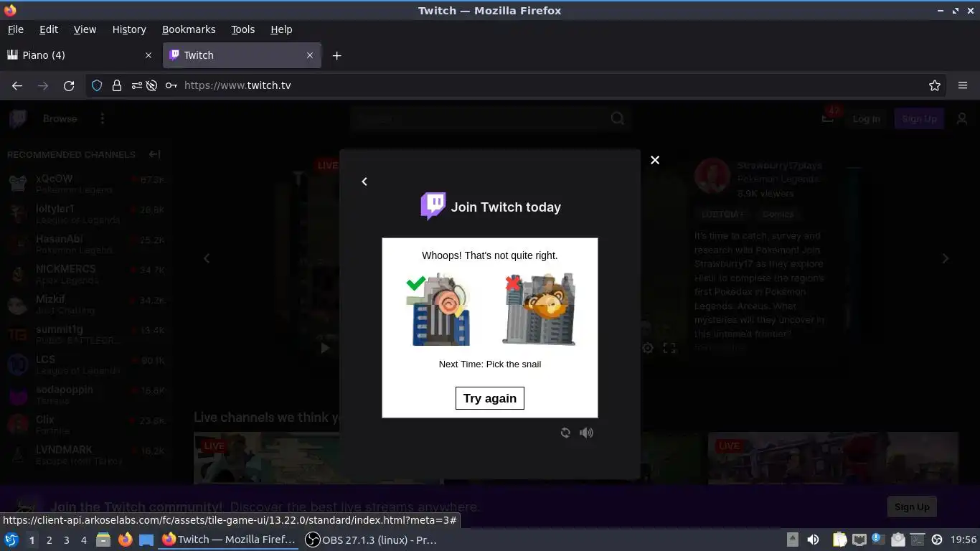Bookmark this page with the star

(x=935, y=85)
